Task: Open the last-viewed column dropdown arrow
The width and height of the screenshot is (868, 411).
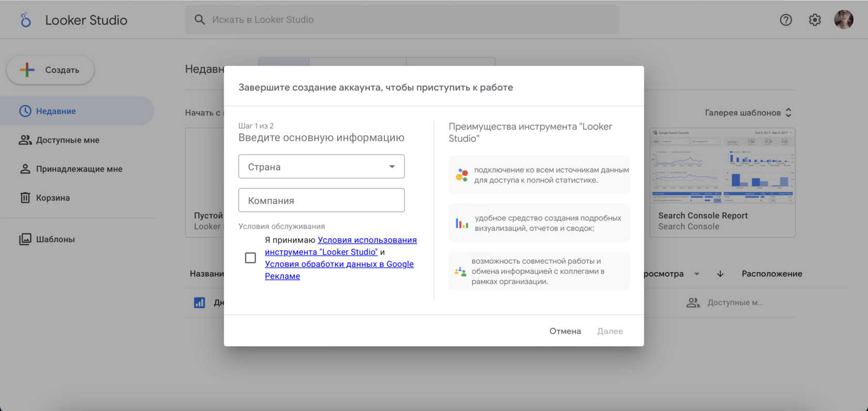Action: coord(697,274)
